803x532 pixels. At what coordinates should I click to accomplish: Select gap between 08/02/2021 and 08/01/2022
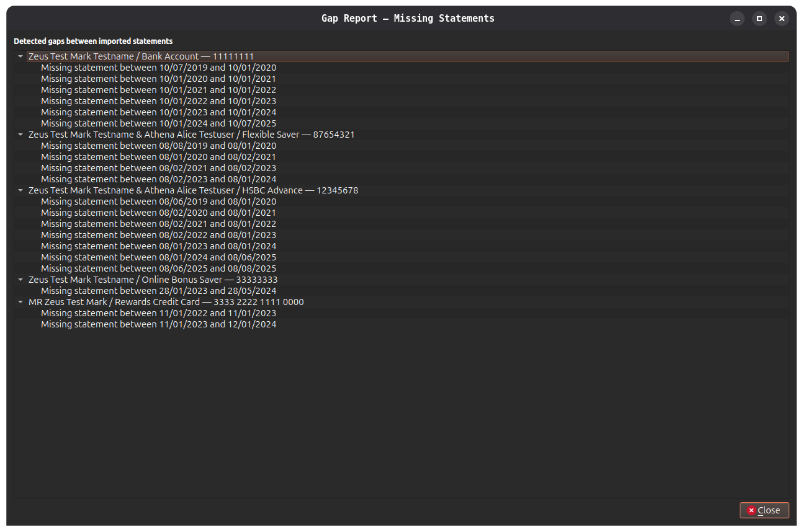coord(414,224)
